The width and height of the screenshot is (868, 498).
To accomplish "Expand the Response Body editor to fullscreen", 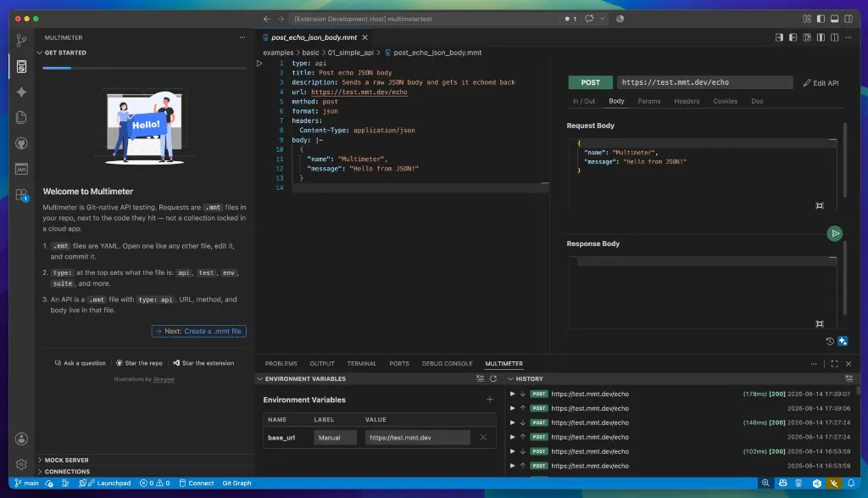I will (x=820, y=324).
